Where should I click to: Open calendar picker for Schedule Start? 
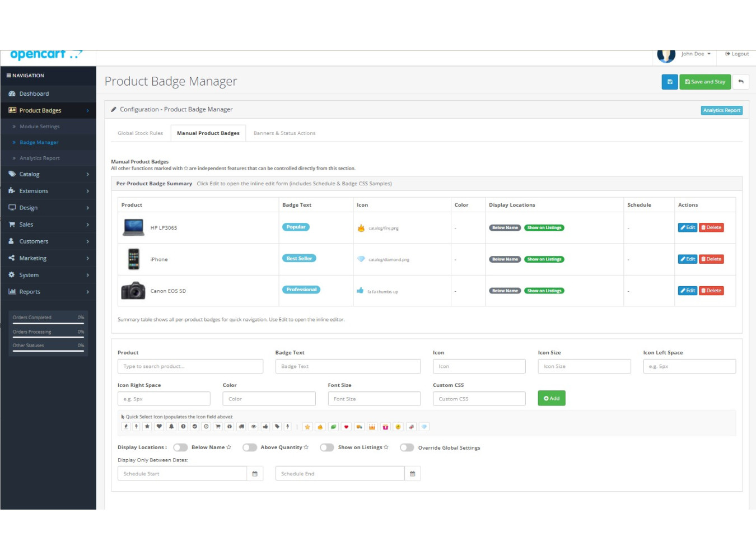tap(255, 474)
